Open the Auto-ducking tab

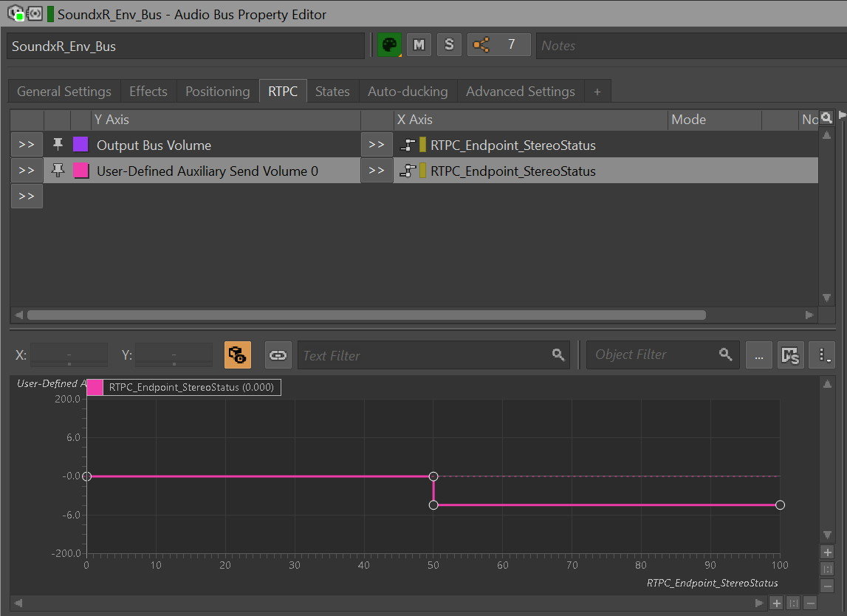coord(408,92)
